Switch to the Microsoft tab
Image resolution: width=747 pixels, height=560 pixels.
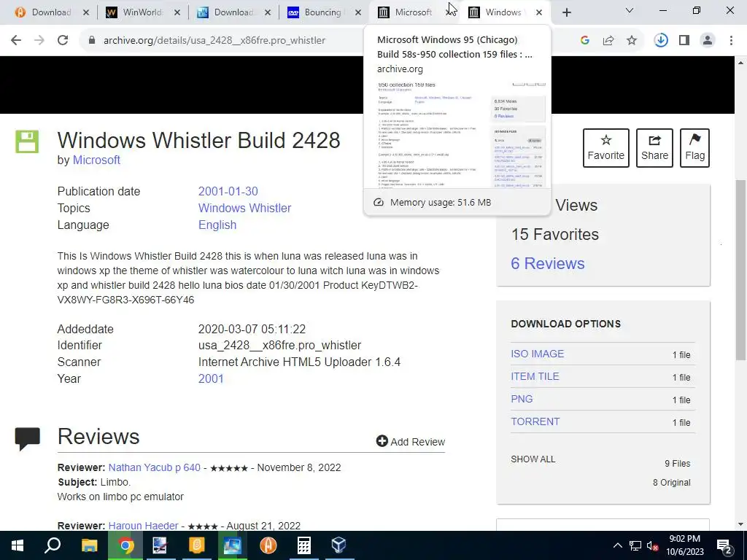tap(413, 12)
